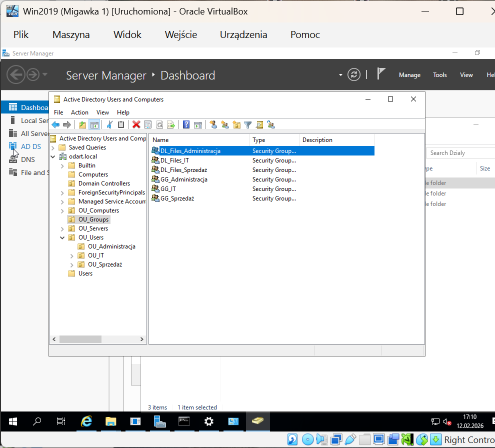Click Manage in Server Manager header

[x=409, y=75]
